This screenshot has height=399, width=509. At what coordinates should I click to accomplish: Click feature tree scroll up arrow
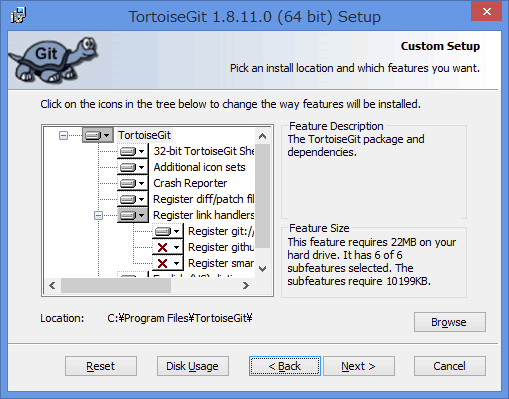pos(263,136)
